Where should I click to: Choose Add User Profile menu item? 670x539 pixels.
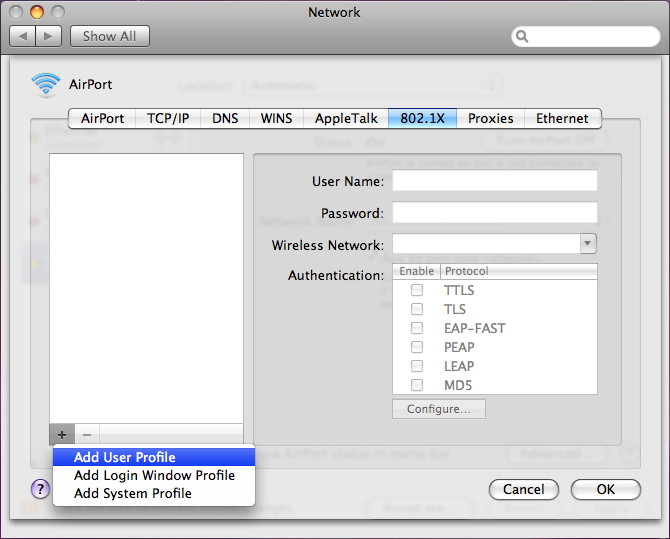coord(154,457)
